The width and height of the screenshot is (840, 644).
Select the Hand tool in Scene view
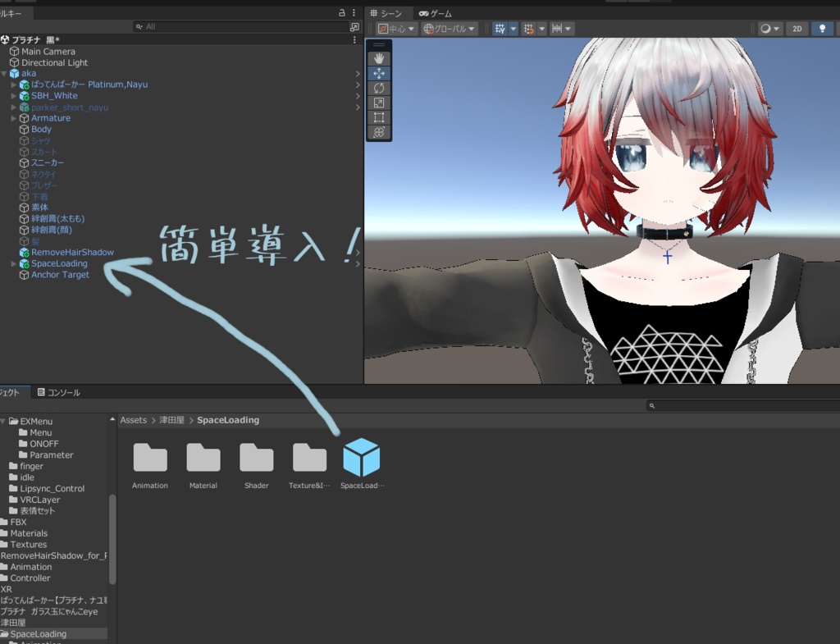pos(379,57)
